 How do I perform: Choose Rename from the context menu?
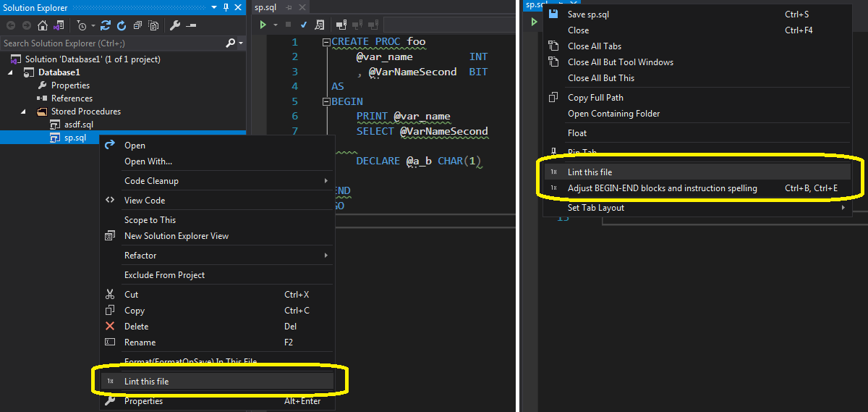(216, 342)
